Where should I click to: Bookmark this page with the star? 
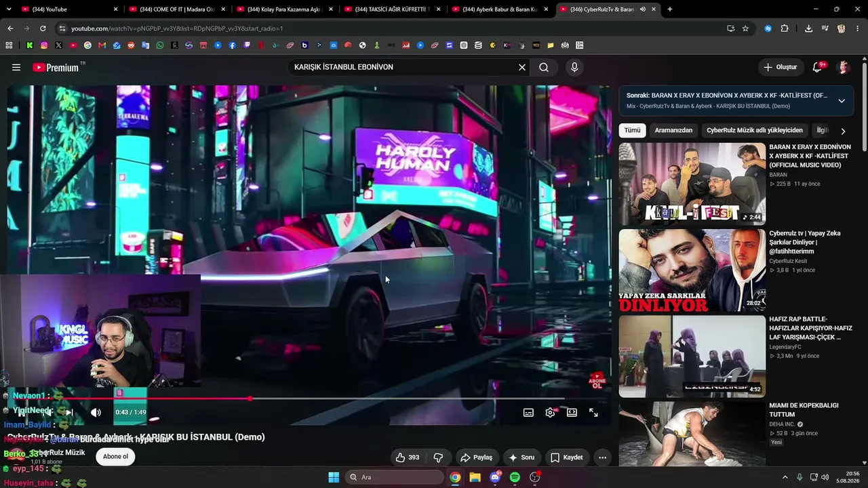(x=745, y=28)
